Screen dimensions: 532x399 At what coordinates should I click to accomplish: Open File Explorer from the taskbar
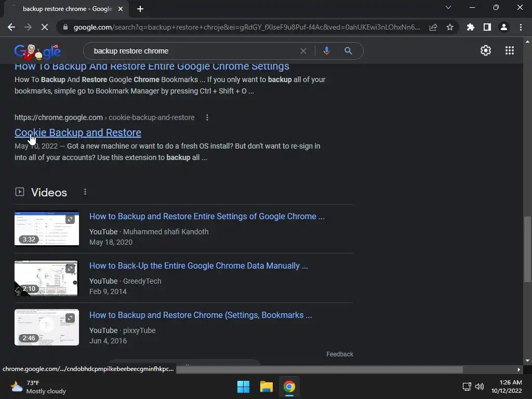pyautogui.click(x=267, y=387)
